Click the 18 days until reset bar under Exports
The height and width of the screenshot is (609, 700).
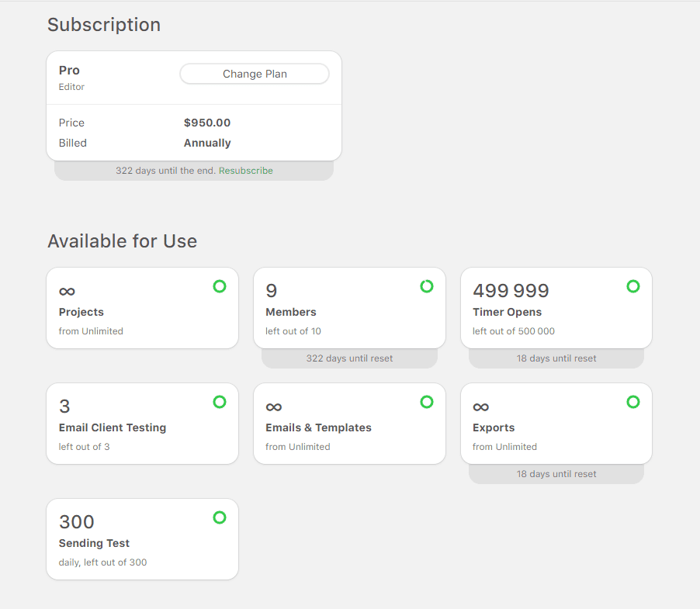coord(556,473)
